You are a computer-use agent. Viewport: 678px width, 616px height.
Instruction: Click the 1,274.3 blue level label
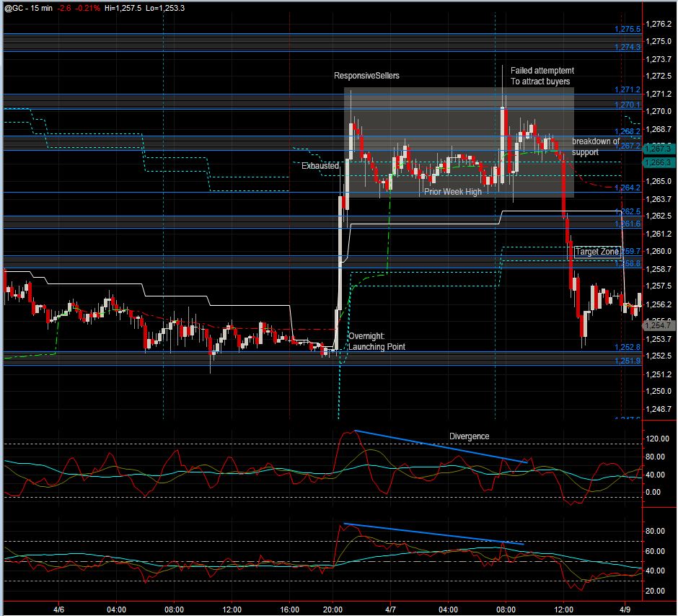click(628, 47)
